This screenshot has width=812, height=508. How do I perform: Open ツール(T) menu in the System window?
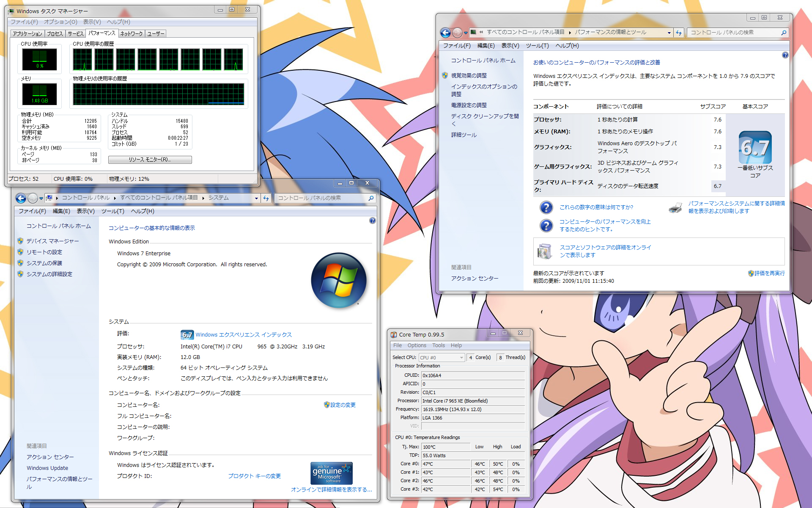(112, 211)
